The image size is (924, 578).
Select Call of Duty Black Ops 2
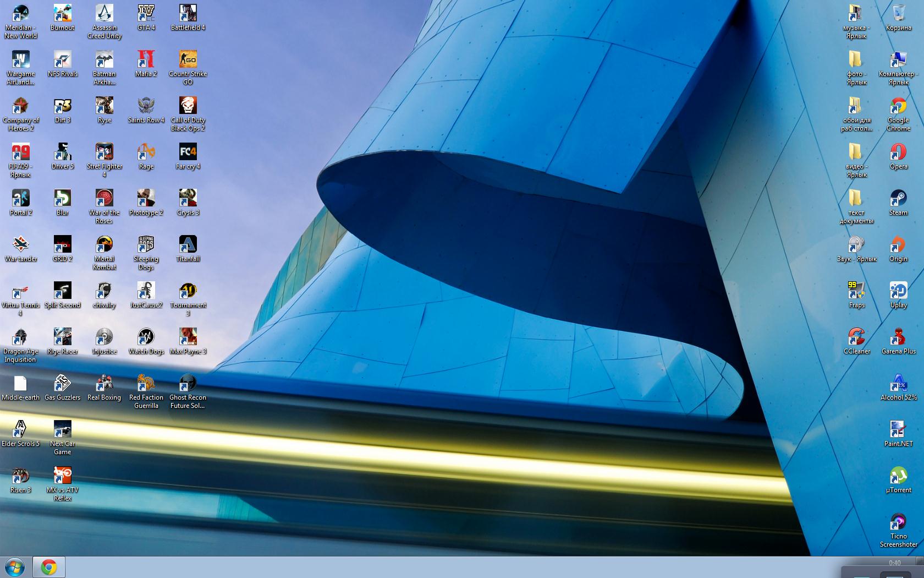(x=188, y=114)
